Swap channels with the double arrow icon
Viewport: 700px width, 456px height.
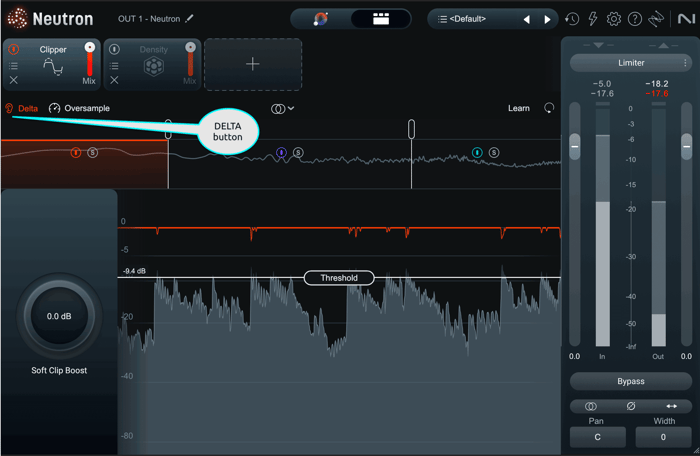click(671, 406)
